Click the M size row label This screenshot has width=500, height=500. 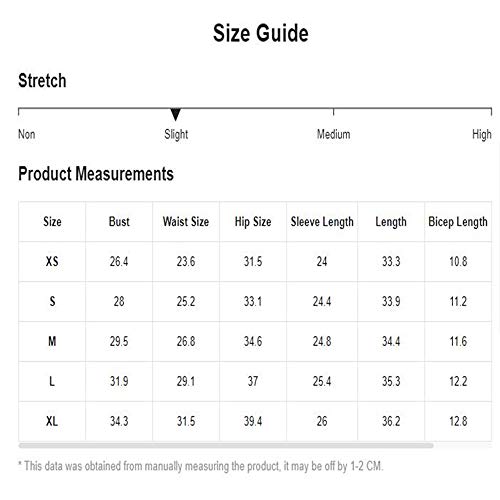coord(52,341)
